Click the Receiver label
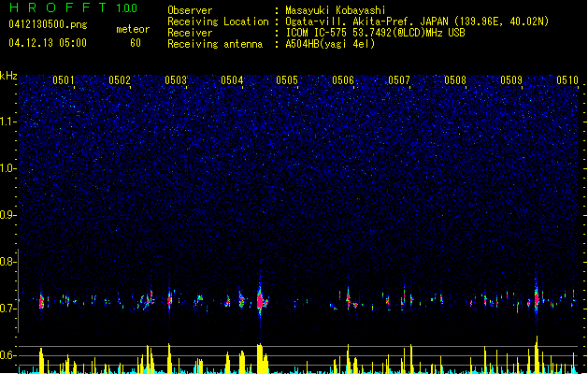The image size is (588, 374). (190, 33)
